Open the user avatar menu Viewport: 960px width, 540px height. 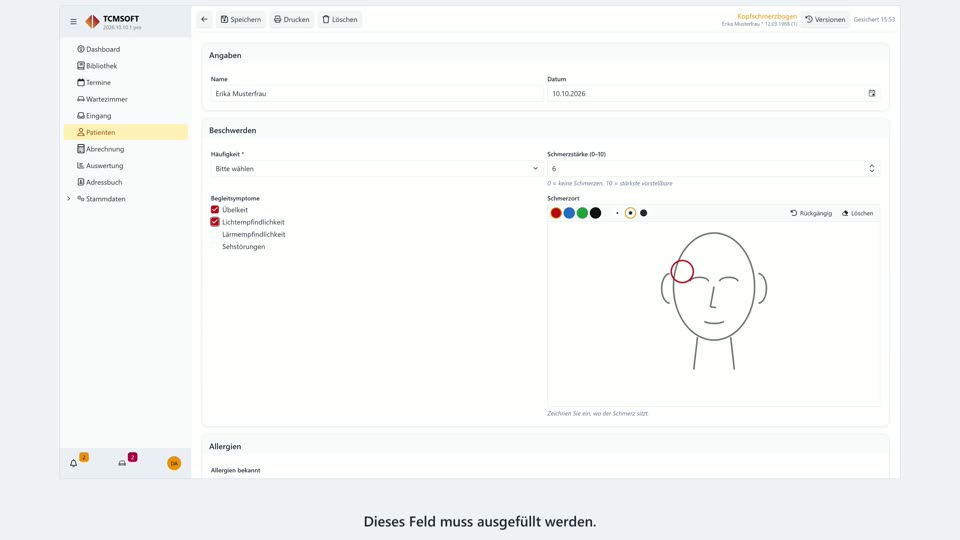(x=174, y=463)
